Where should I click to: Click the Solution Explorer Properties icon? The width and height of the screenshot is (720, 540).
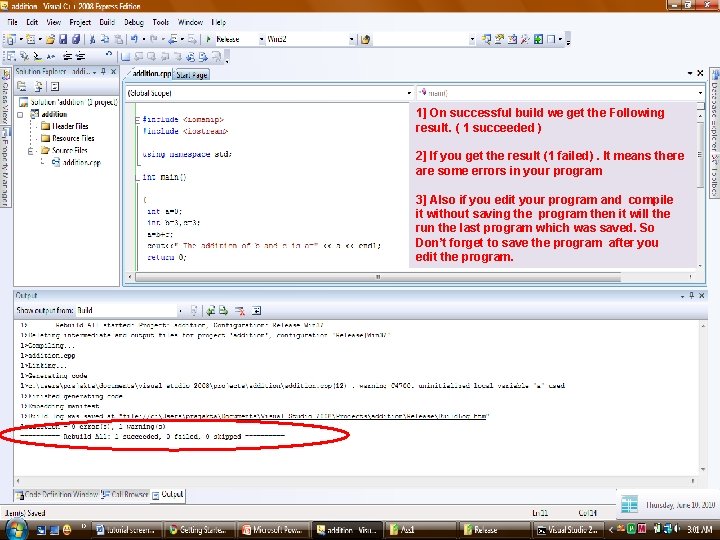(x=22, y=86)
